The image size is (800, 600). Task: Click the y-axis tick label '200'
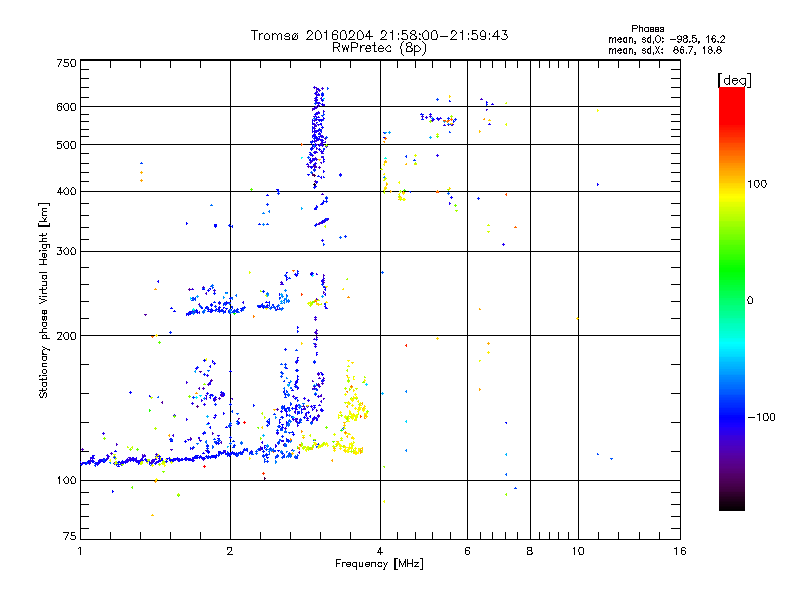(66, 336)
